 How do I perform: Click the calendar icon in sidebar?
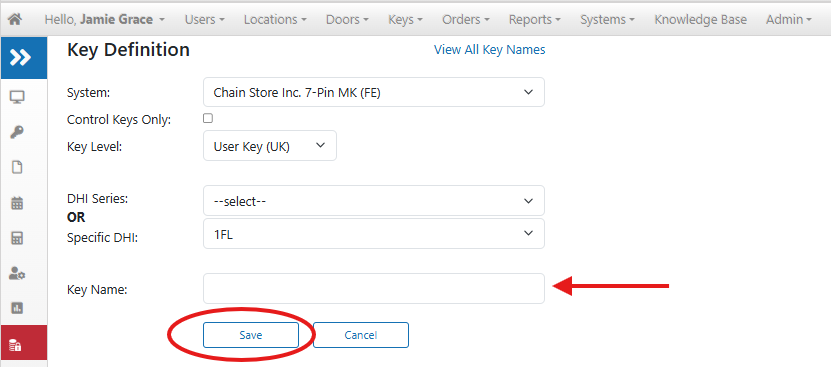pyautogui.click(x=17, y=203)
